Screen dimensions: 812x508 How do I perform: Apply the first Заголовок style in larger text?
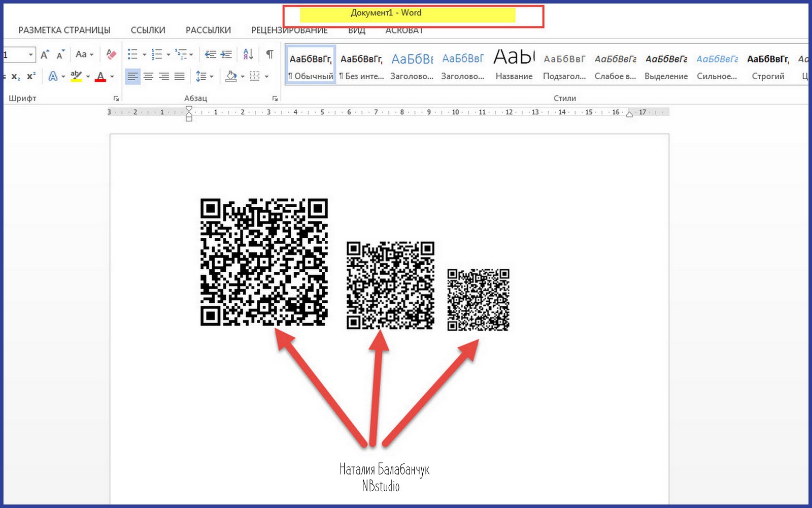tap(412, 65)
